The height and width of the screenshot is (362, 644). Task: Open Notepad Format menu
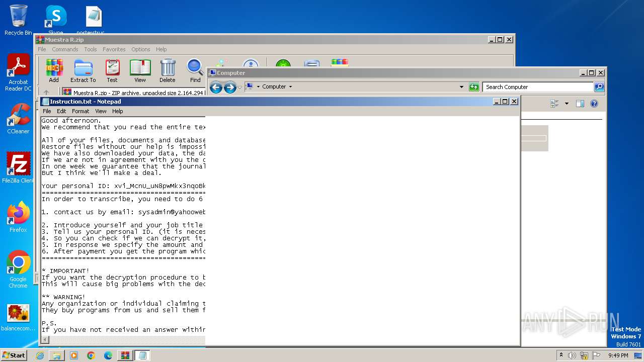(x=80, y=111)
